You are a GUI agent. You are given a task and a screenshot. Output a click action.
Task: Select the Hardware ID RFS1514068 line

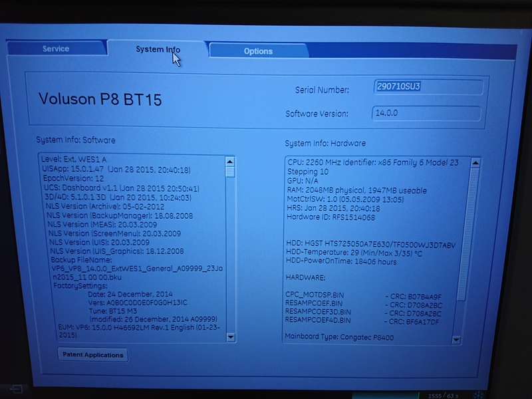pos(331,217)
